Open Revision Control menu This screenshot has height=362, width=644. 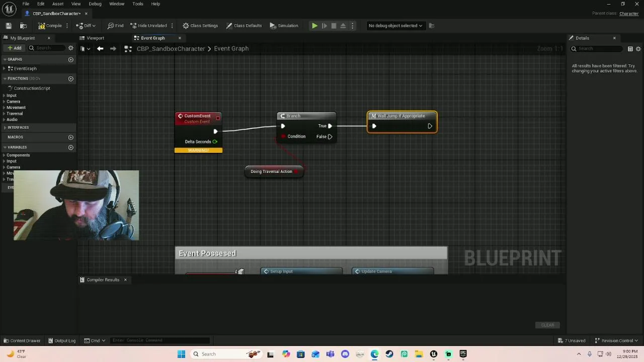[617, 340]
